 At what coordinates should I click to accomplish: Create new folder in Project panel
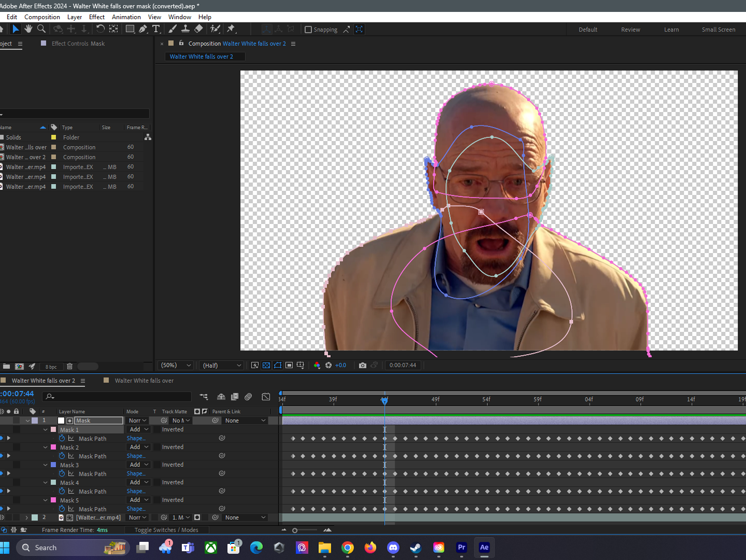coord(6,367)
